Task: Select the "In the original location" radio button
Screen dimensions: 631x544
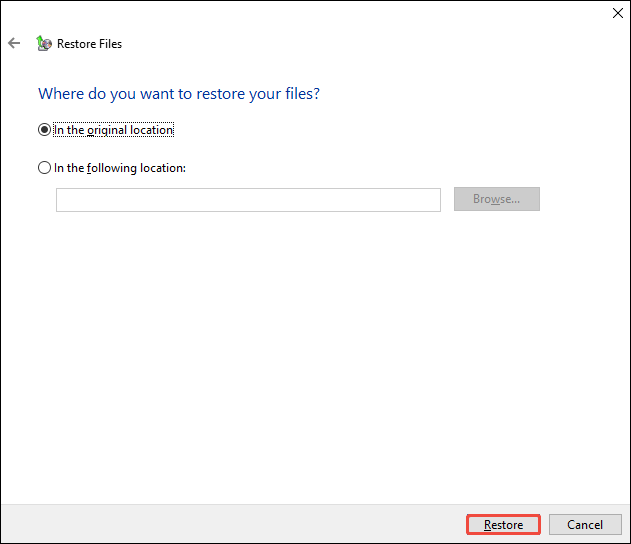Action: (x=44, y=130)
